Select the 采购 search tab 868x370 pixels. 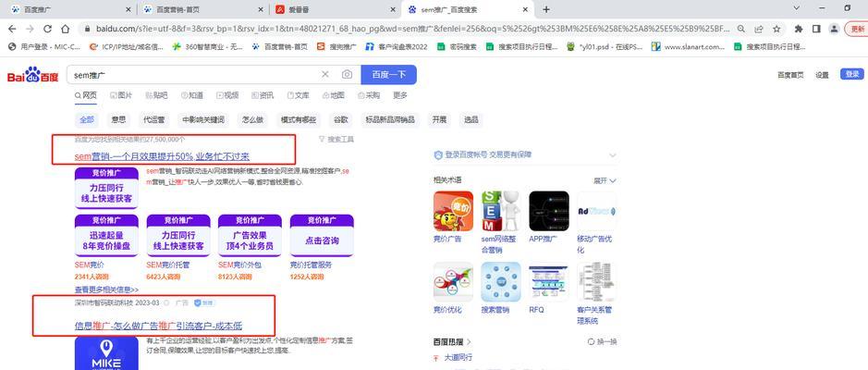(x=369, y=95)
